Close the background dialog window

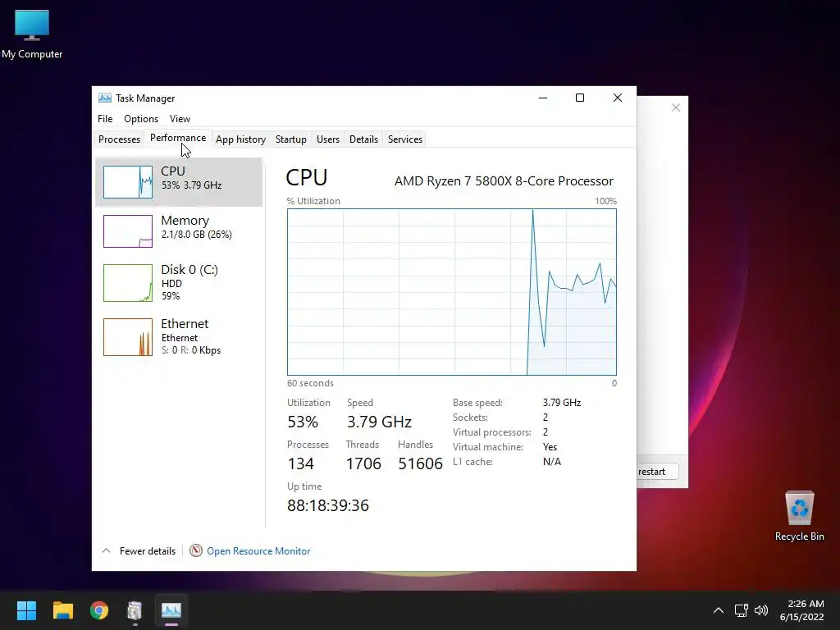[x=676, y=107]
